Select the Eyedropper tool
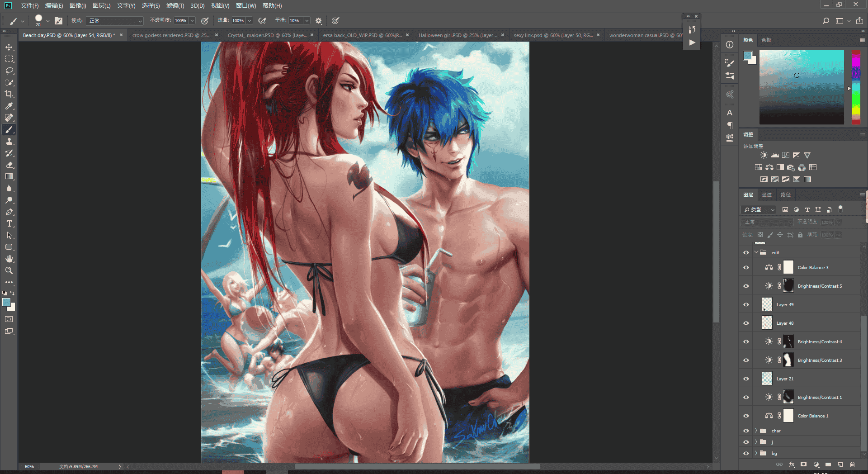 coord(9,106)
